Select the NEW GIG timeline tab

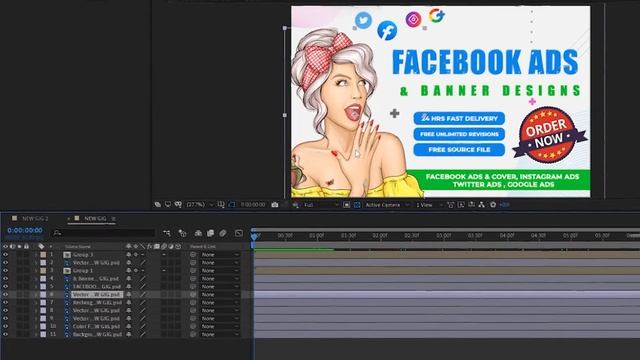[x=95, y=219]
